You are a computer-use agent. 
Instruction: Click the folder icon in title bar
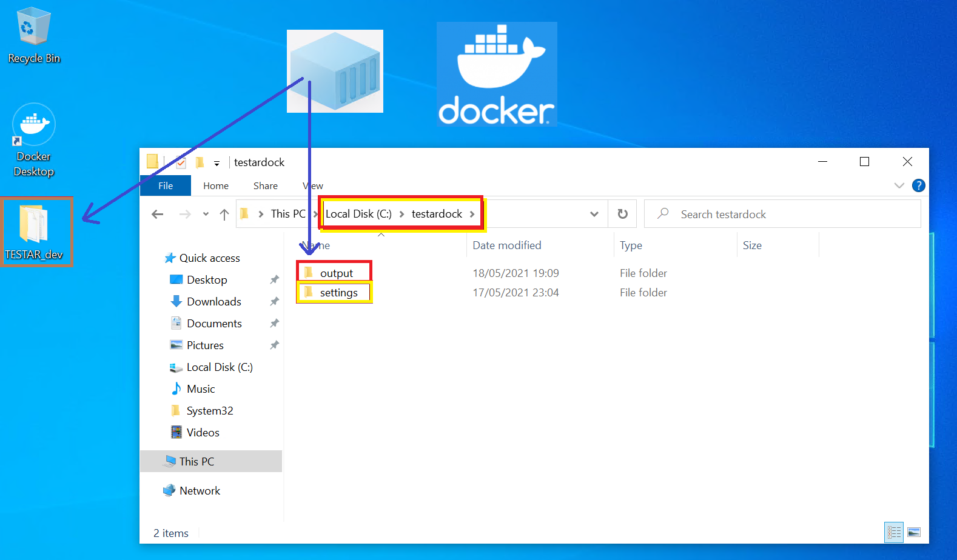[x=152, y=161]
